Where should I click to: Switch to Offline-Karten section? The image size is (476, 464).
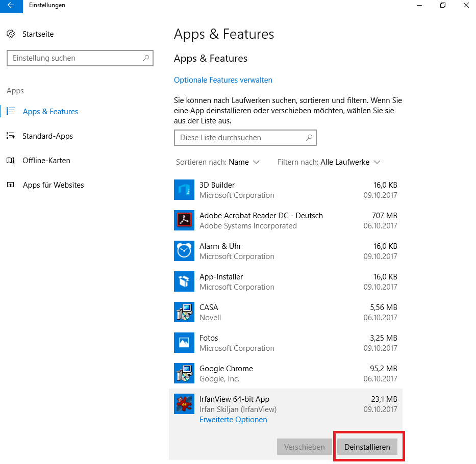(46, 161)
